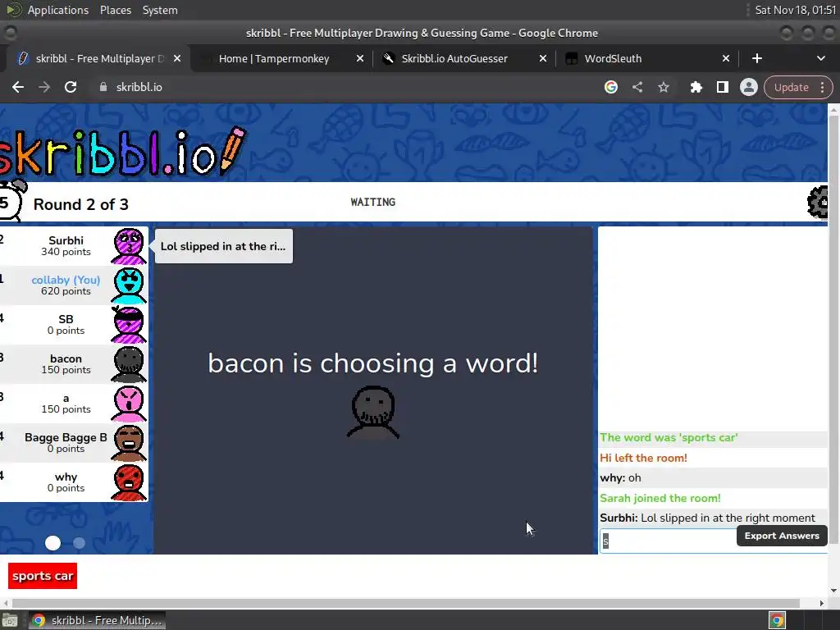
Task: Click 'Hi left the room!' message
Action: tap(643, 458)
